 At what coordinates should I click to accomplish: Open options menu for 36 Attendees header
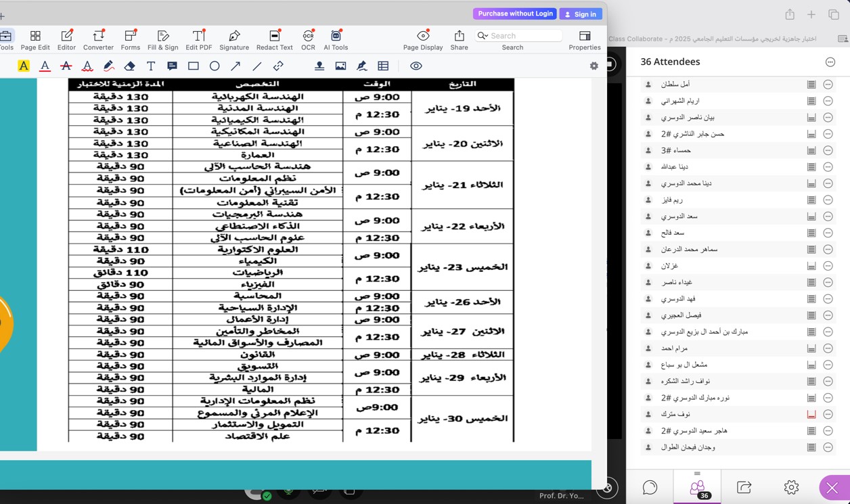pos(830,62)
